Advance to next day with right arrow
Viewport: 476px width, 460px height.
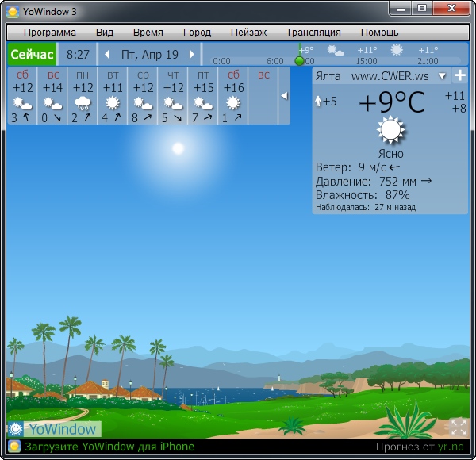(x=193, y=55)
